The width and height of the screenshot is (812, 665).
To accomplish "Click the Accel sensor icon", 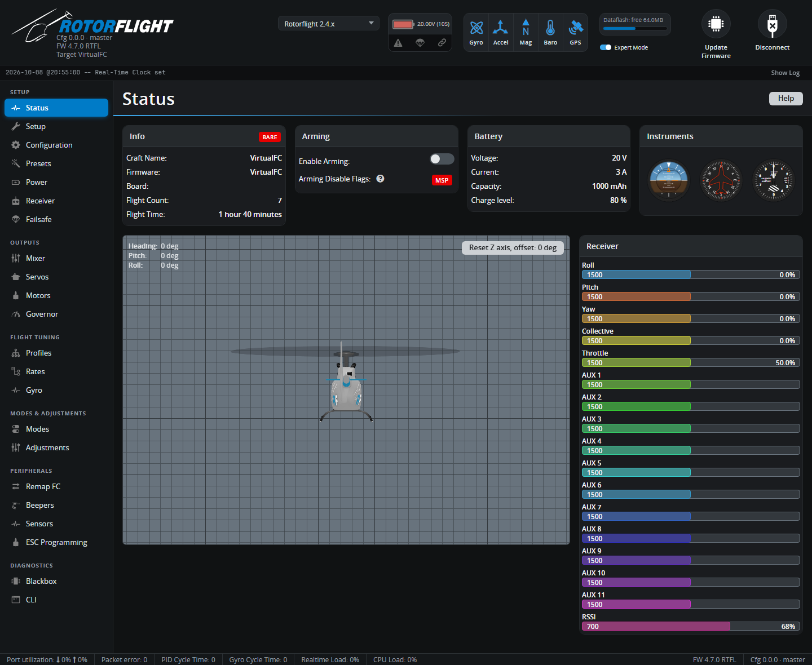I will [x=501, y=28].
